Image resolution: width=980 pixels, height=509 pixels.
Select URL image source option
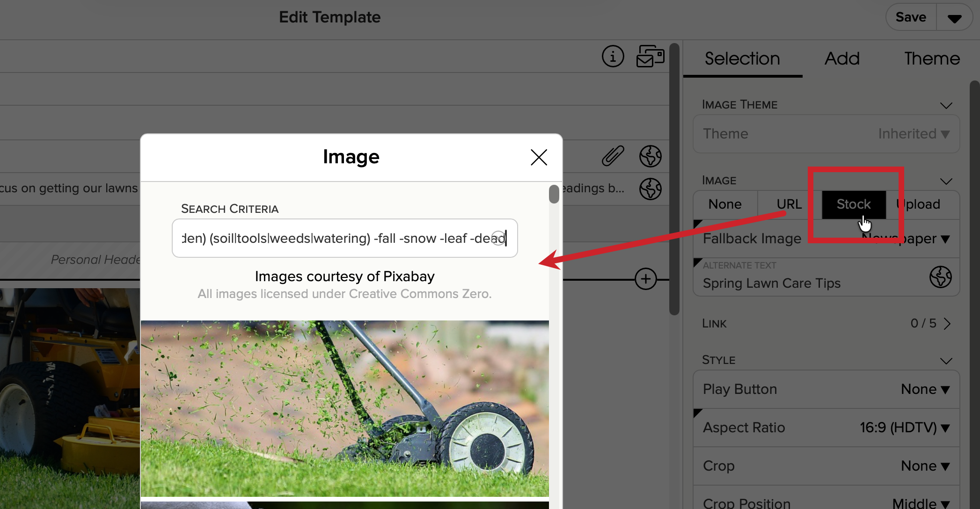tap(789, 204)
